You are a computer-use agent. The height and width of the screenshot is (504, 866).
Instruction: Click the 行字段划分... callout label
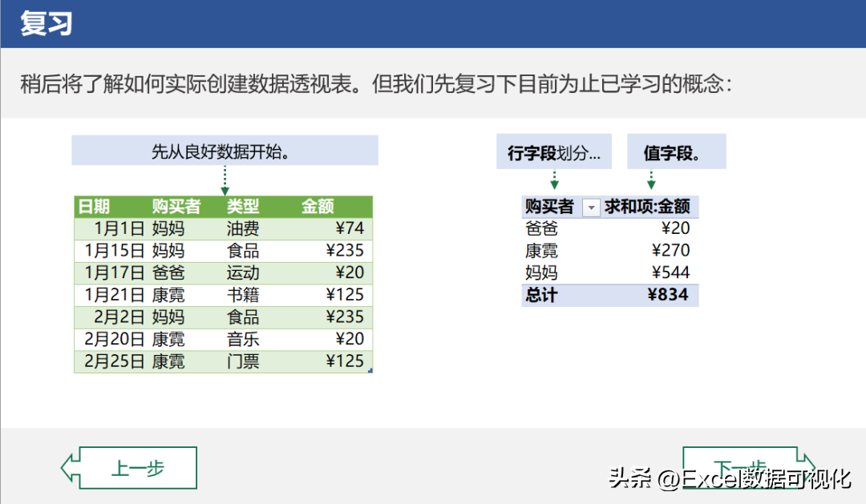(x=554, y=151)
